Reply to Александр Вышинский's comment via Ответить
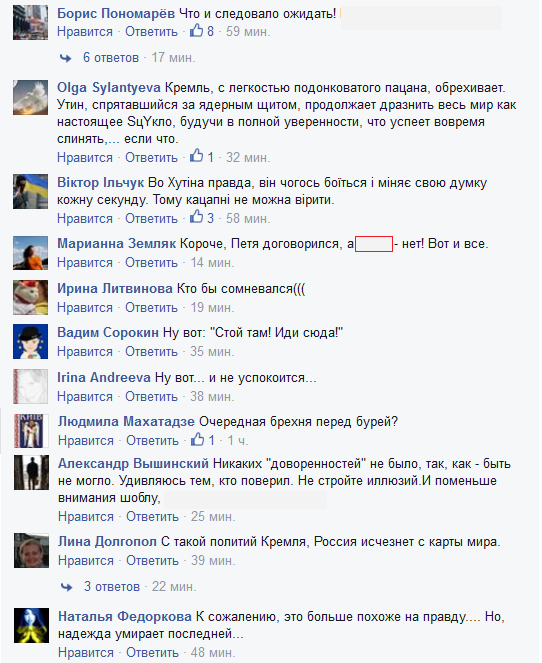The image size is (542, 663). (153, 517)
